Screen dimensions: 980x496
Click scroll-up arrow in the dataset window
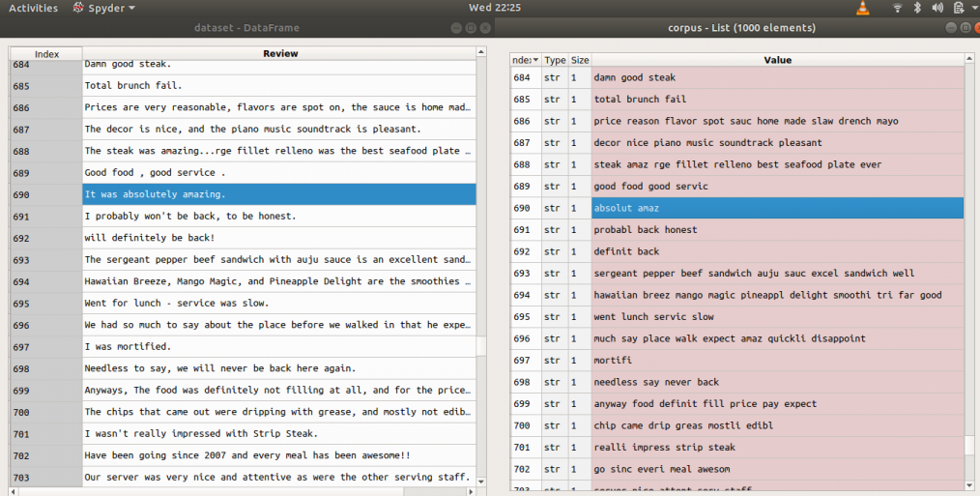(480, 52)
